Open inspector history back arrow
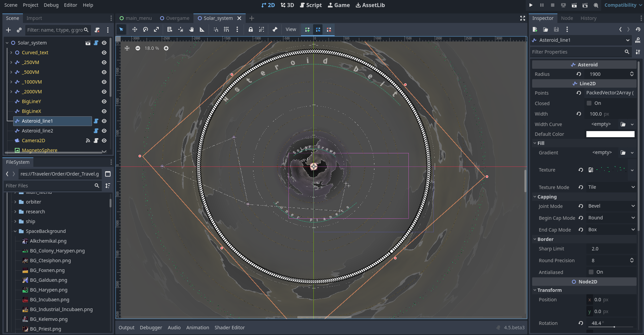644x335 pixels. pyautogui.click(x=620, y=30)
